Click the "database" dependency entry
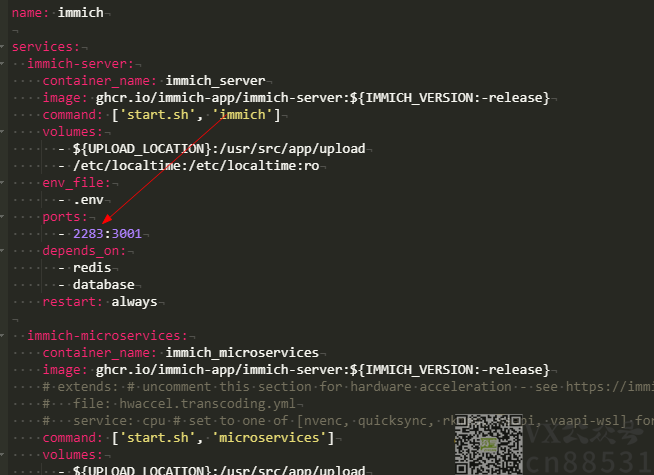This screenshot has width=654, height=475. (104, 285)
